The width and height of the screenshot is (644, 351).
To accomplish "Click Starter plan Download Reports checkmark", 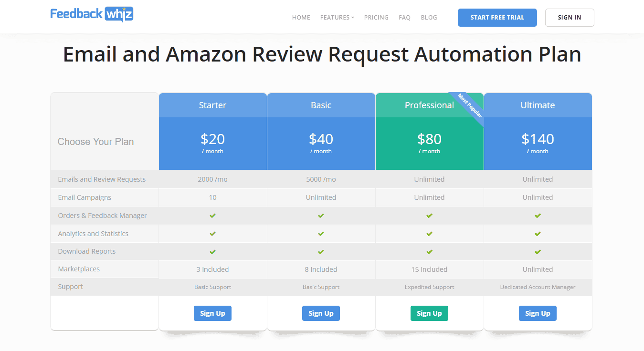I will pos(212,251).
